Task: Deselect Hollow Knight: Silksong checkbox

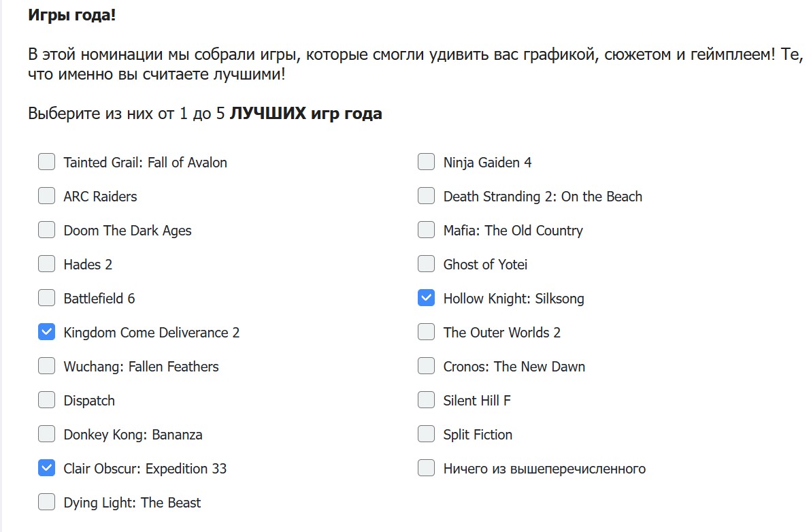Action: (x=426, y=298)
